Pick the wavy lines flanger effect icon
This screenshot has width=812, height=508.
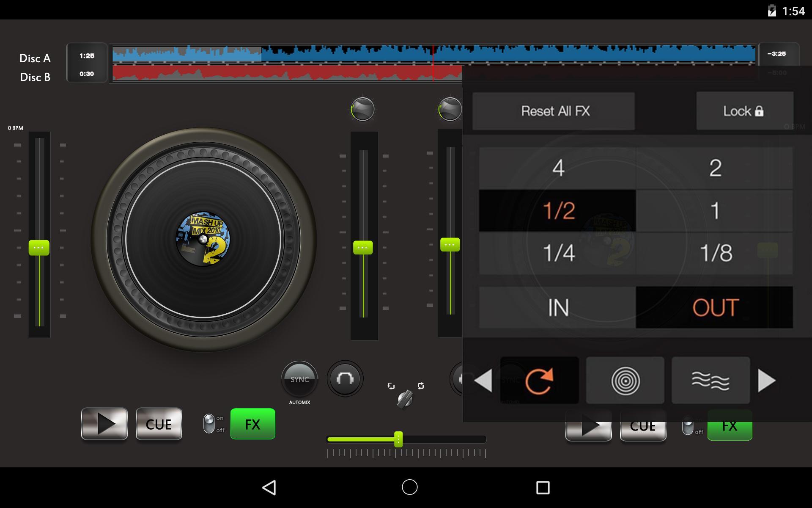[710, 380]
